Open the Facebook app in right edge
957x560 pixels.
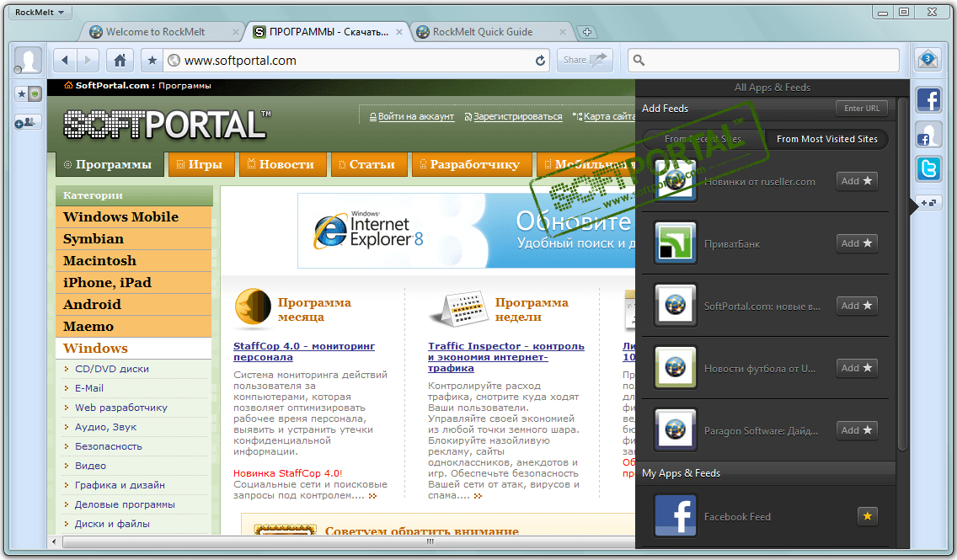click(x=928, y=99)
